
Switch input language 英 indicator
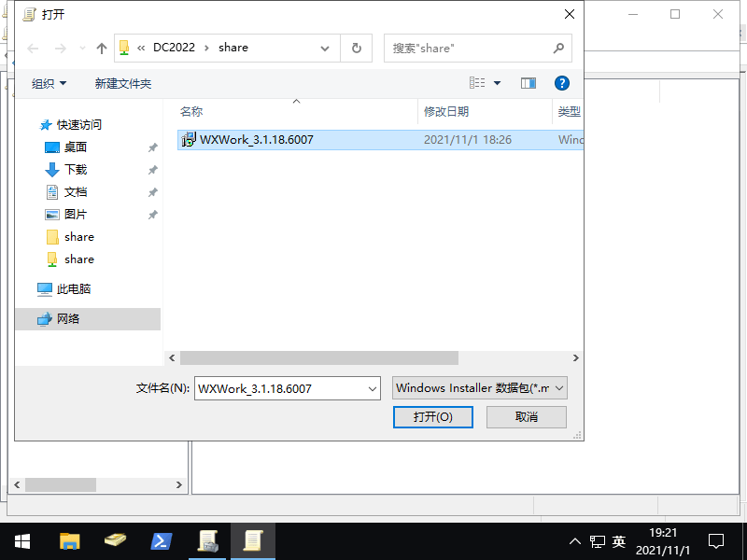[x=619, y=541]
